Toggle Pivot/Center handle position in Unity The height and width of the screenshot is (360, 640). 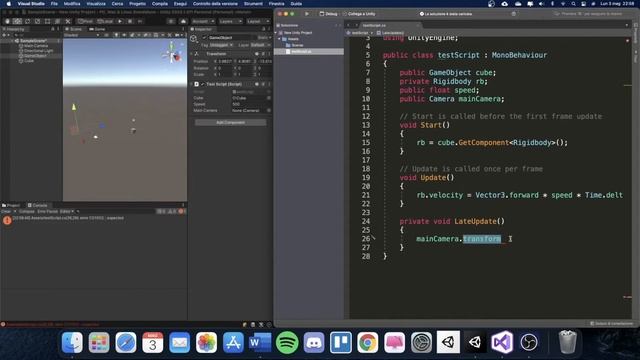(85, 21)
